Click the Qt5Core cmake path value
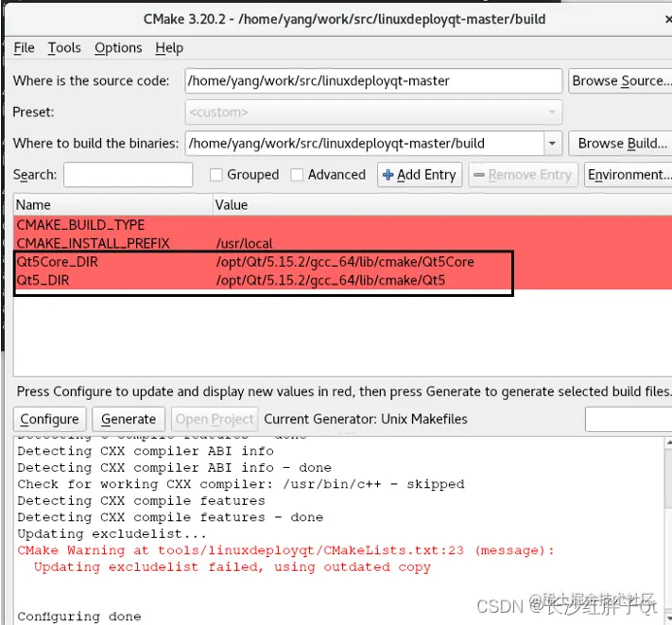Image resolution: width=672 pixels, height=625 pixels. point(345,262)
